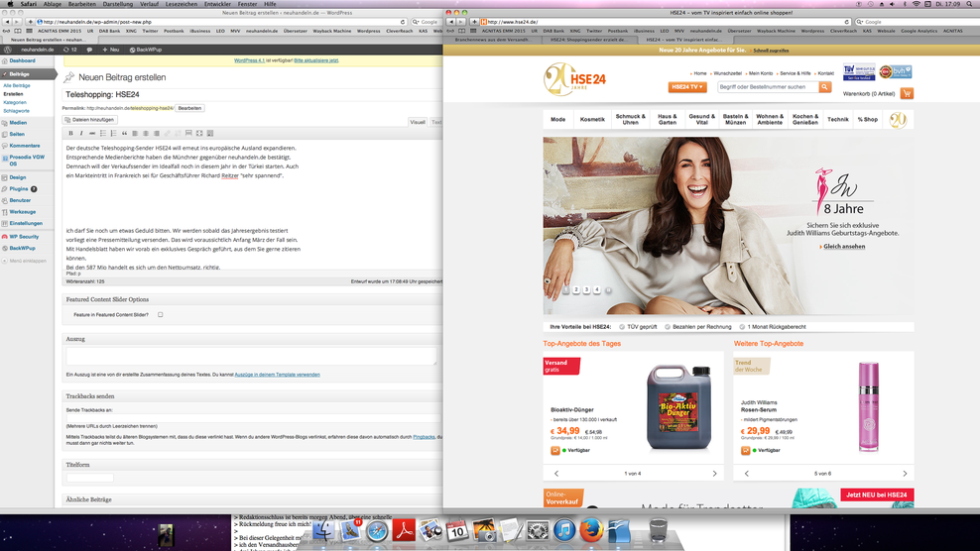Launch Firefox from the Dock
The width and height of the screenshot is (980, 551).
[x=591, y=531]
